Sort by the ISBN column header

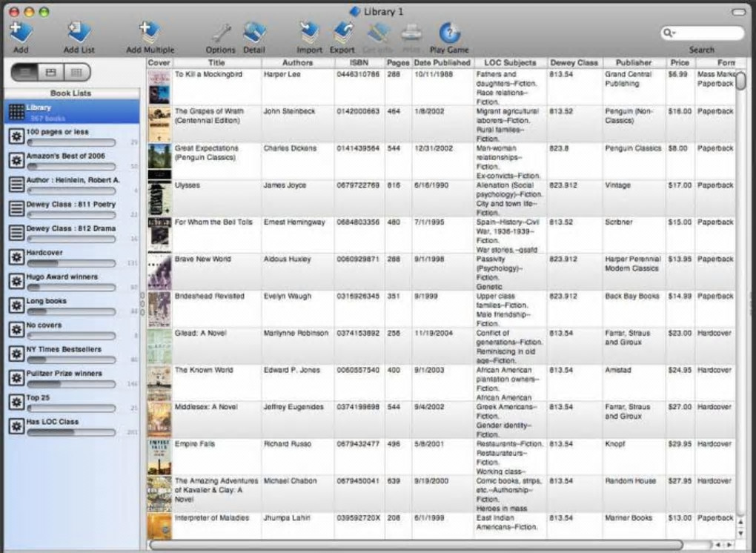(x=359, y=63)
